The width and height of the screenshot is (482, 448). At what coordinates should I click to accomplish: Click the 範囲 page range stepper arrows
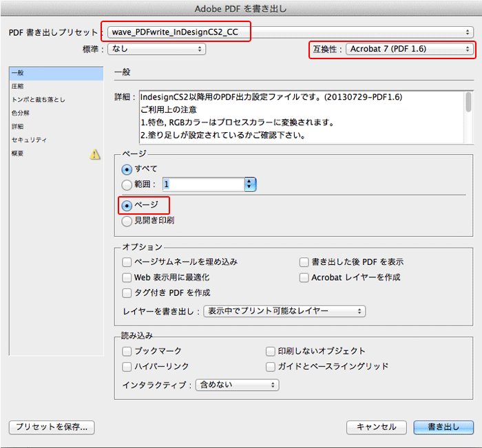coord(250,184)
